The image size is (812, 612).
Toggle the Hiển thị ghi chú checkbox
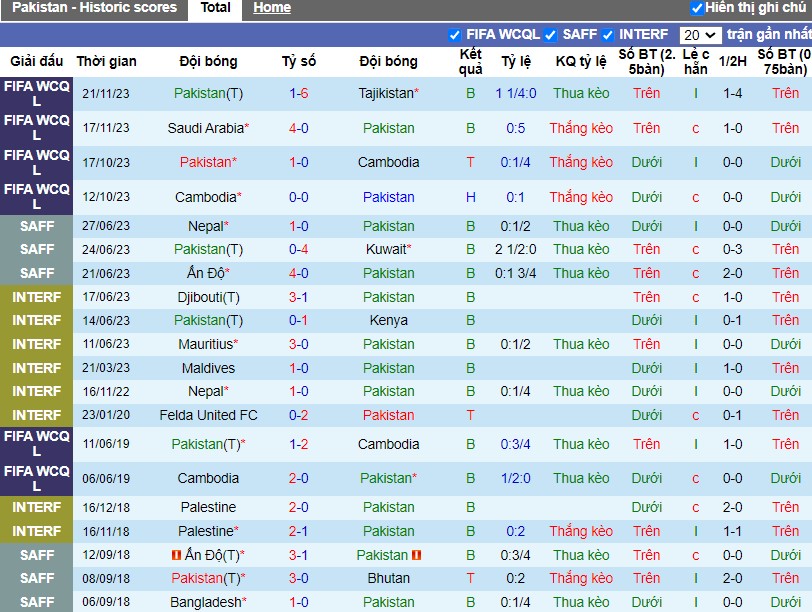coord(697,8)
